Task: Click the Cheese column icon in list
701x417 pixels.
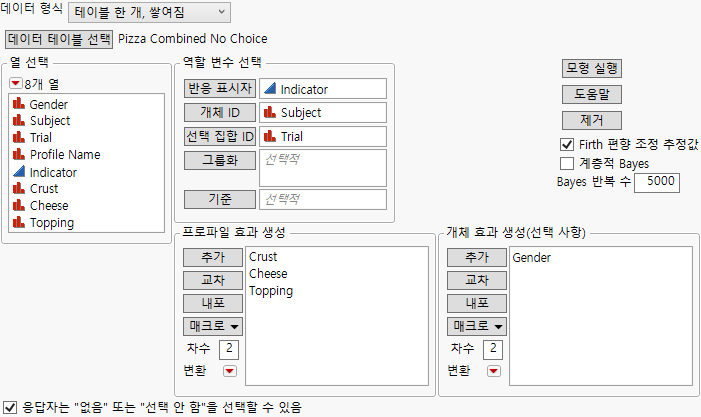Action: [19, 206]
